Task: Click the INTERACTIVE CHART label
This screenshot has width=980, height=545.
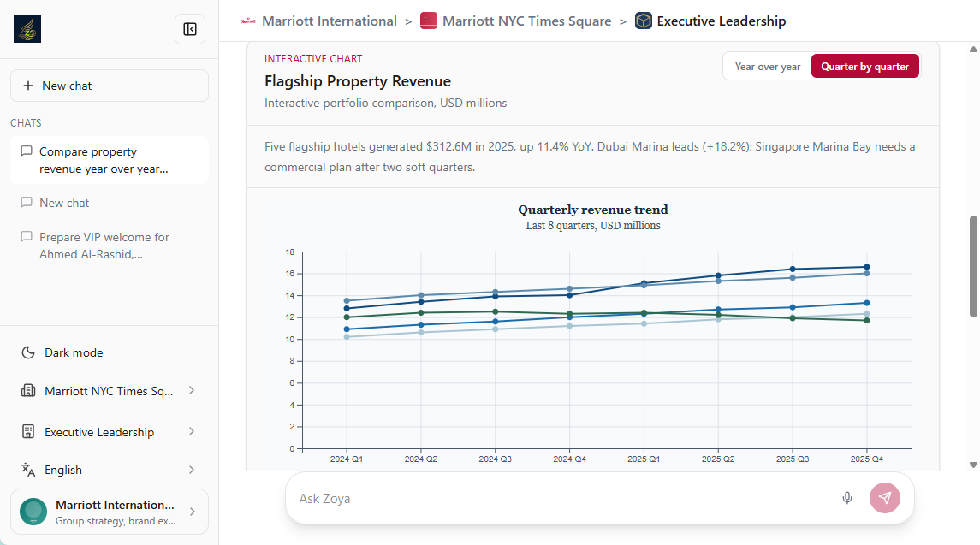Action: [313, 59]
